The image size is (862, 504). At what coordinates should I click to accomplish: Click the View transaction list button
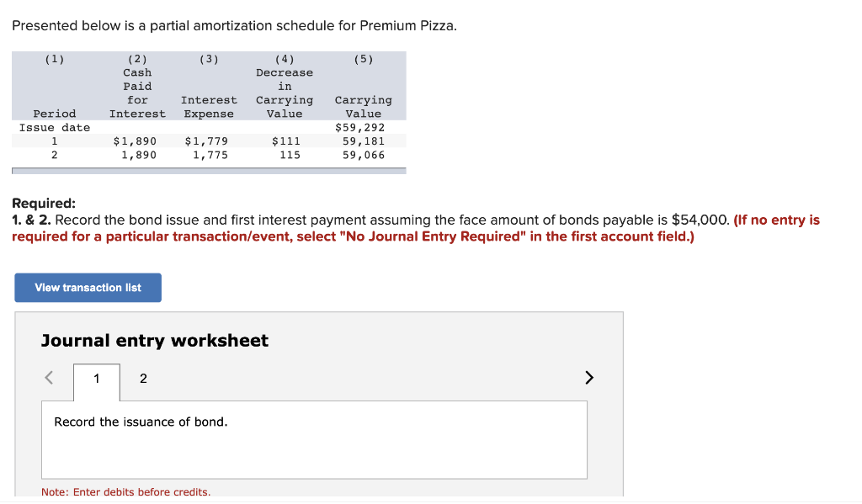pos(88,287)
